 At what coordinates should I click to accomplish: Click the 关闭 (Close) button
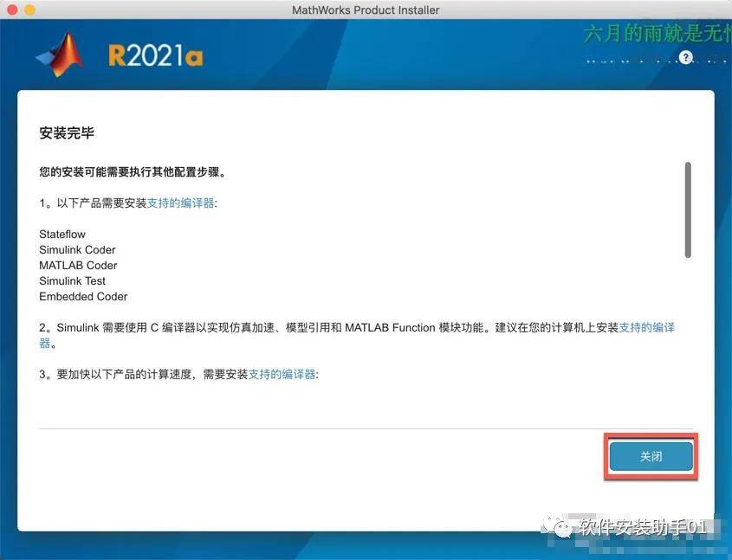[x=651, y=456]
